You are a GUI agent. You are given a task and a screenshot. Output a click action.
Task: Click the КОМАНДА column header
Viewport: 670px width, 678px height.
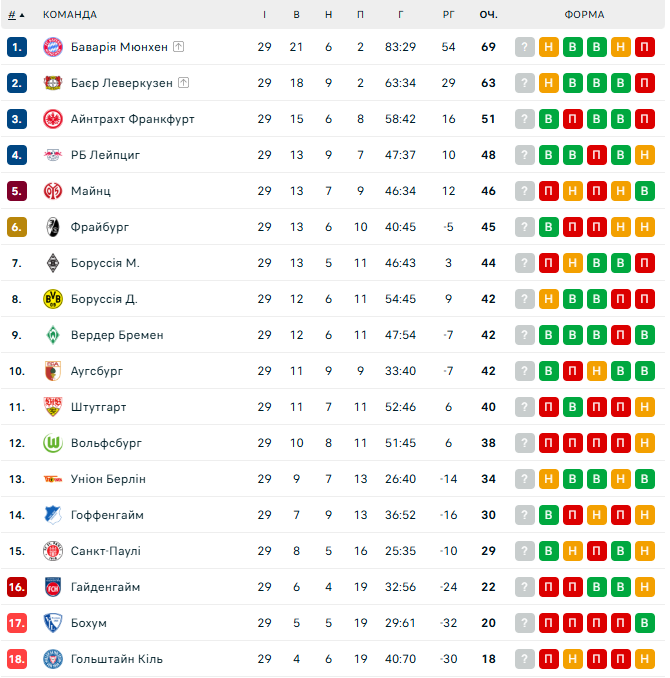coord(70,15)
